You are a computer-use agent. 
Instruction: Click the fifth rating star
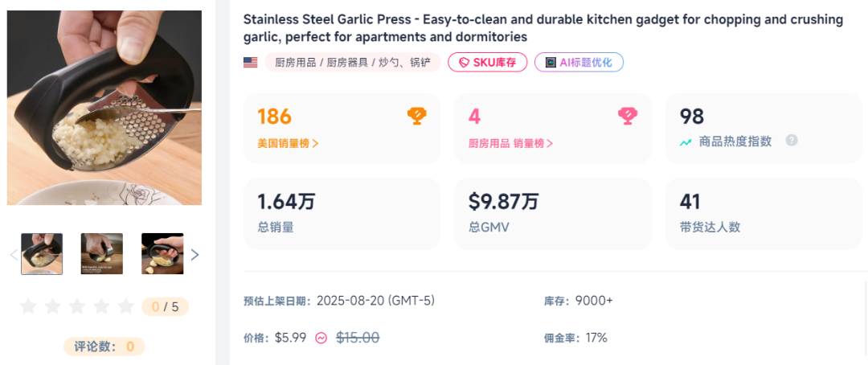click(126, 306)
